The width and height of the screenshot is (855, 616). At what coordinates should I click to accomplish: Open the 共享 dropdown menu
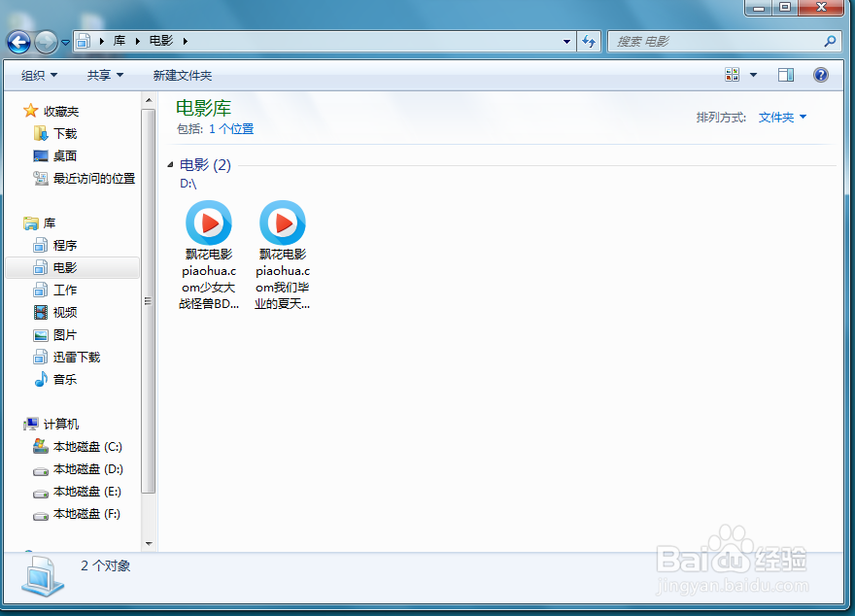[x=102, y=74]
